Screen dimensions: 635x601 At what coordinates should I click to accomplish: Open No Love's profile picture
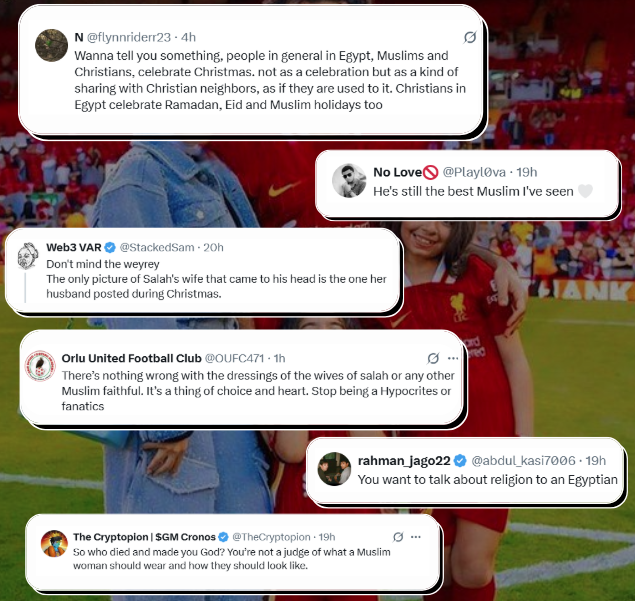click(349, 181)
